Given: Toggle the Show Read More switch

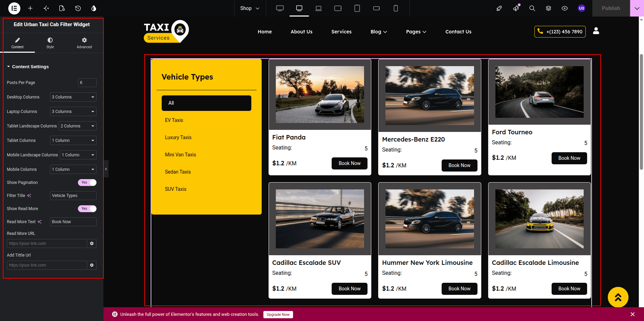Looking at the screenshot, I should (87, 209).
